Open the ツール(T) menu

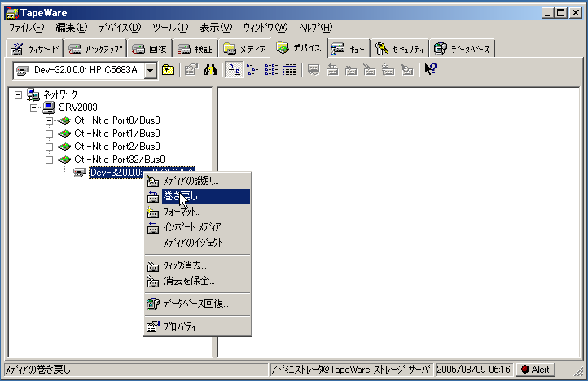coord(170,28)
